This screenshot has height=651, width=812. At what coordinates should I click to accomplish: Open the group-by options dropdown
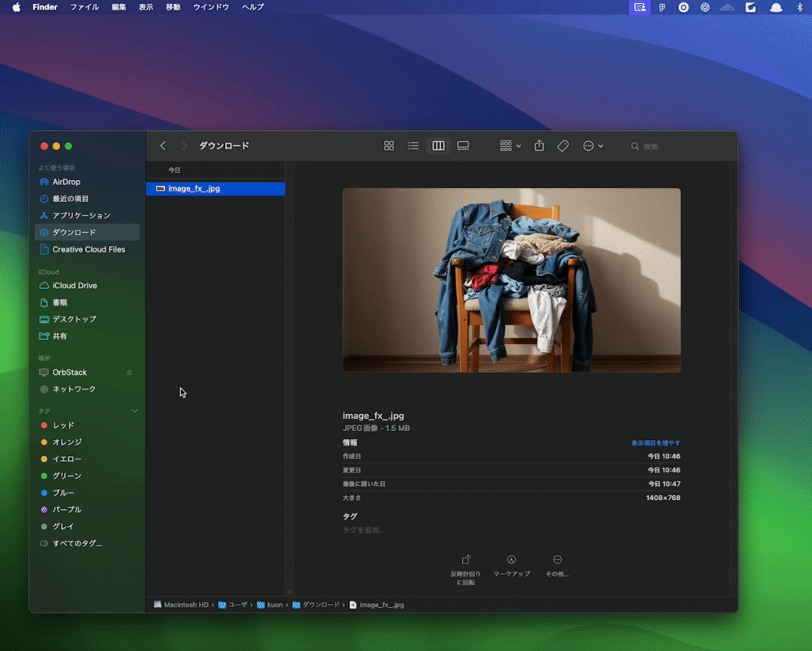point(511,146)
